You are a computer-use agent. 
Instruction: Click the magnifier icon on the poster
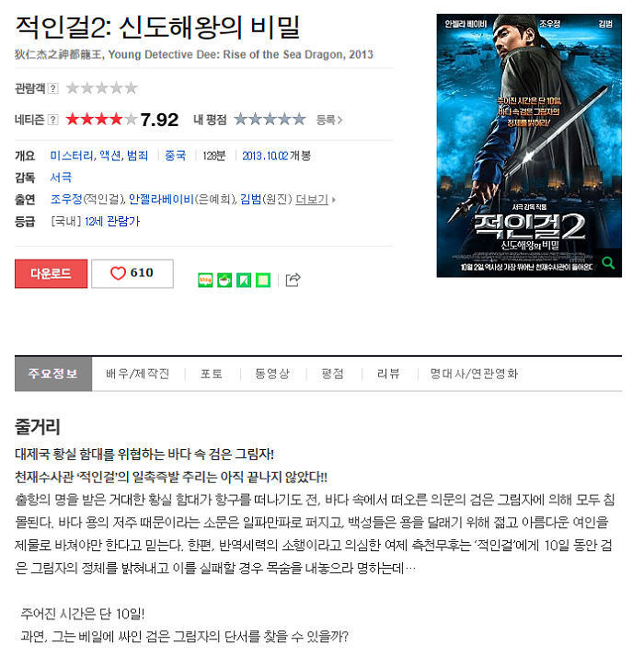click(x=608, y=263)
